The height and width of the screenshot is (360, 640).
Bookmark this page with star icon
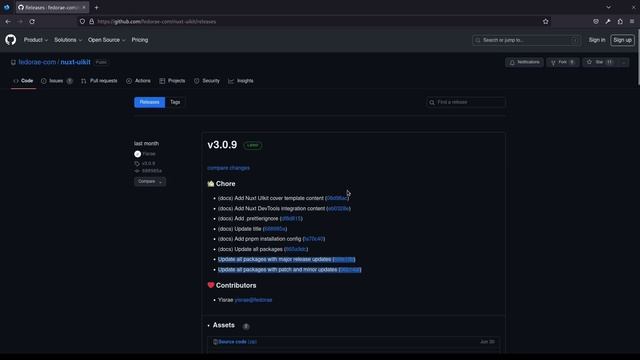(x=546, y=22)
